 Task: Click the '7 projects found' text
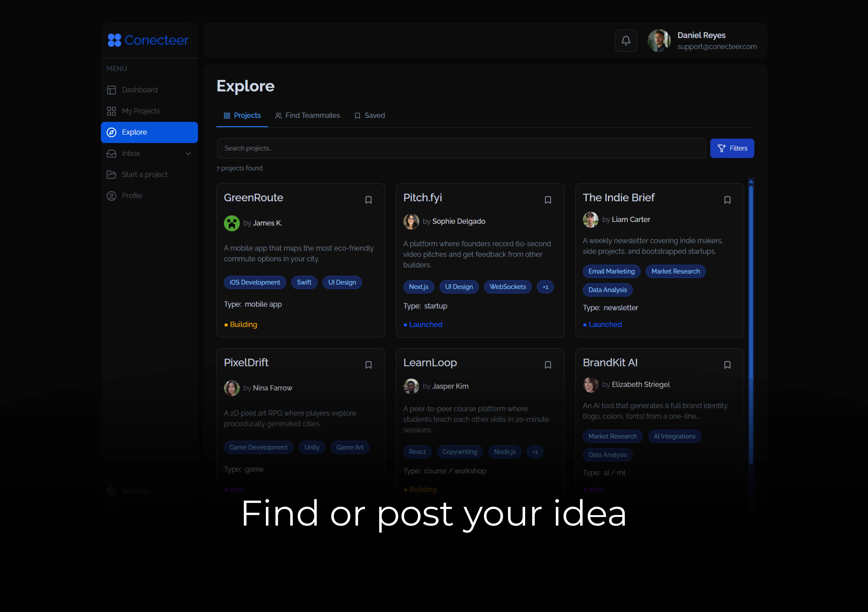239,168
